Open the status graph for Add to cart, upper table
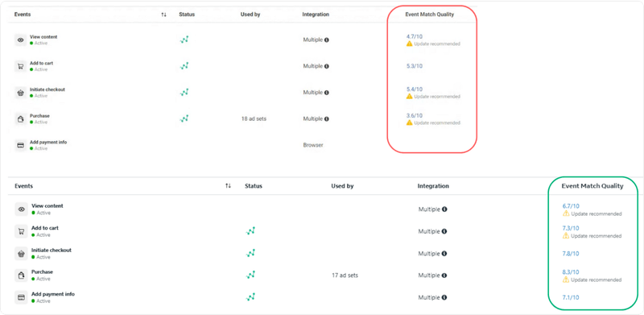The height and width of the screenshot is (315, 644). click(184, 66)
